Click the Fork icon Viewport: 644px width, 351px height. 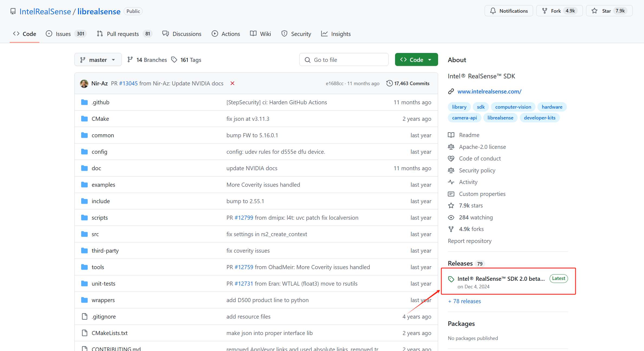click(545, 11)
